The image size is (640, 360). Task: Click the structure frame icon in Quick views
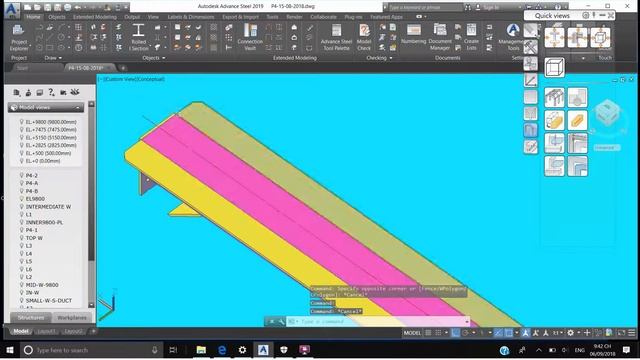pos(554,98)
